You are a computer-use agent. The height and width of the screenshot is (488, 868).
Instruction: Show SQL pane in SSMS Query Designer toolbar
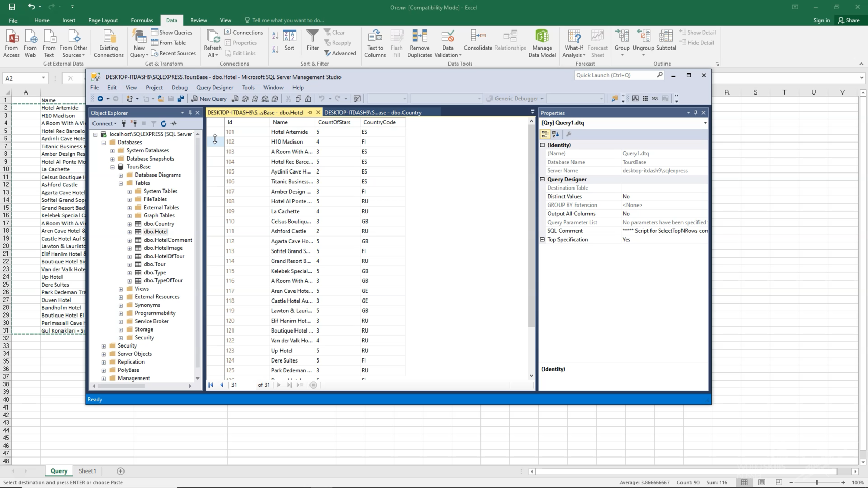pyautogui.click(x=655, y=98)
